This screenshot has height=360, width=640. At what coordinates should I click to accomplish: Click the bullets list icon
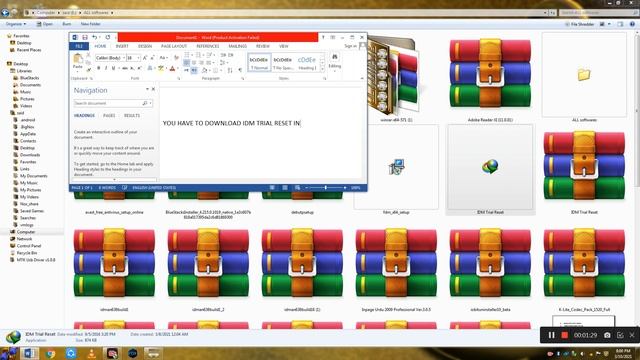187,55
